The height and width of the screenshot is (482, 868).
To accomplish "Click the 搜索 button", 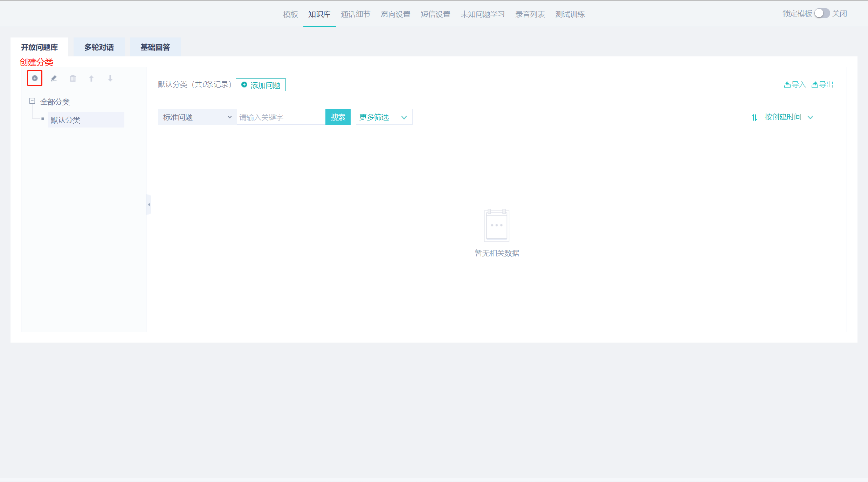I will 338,117.
